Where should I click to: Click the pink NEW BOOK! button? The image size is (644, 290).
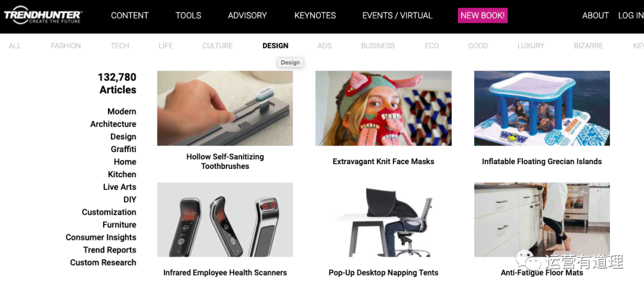pyautogui.click(x=482, y=16)
